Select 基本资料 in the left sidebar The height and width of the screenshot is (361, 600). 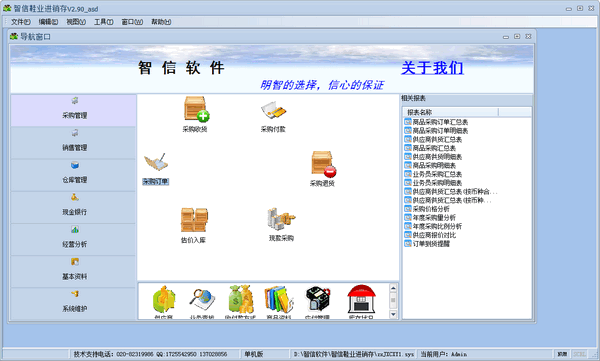tap(73, 271)
